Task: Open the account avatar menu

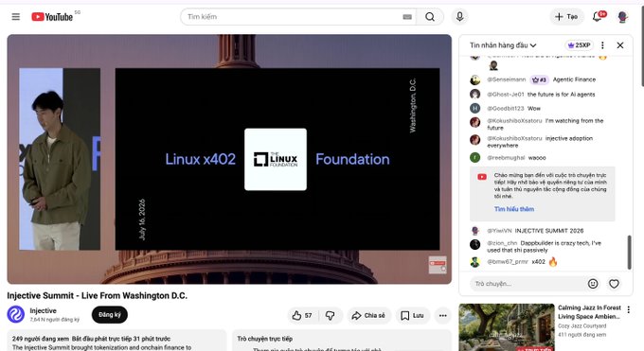Action: [x=622, y=17]
